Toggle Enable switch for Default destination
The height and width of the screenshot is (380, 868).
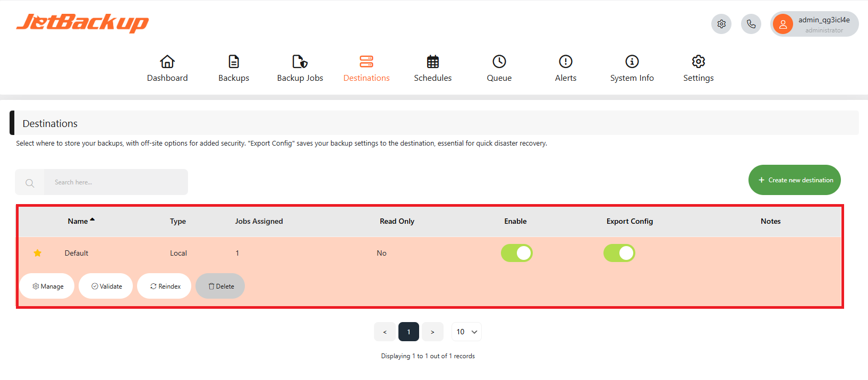tap(516, 253)
